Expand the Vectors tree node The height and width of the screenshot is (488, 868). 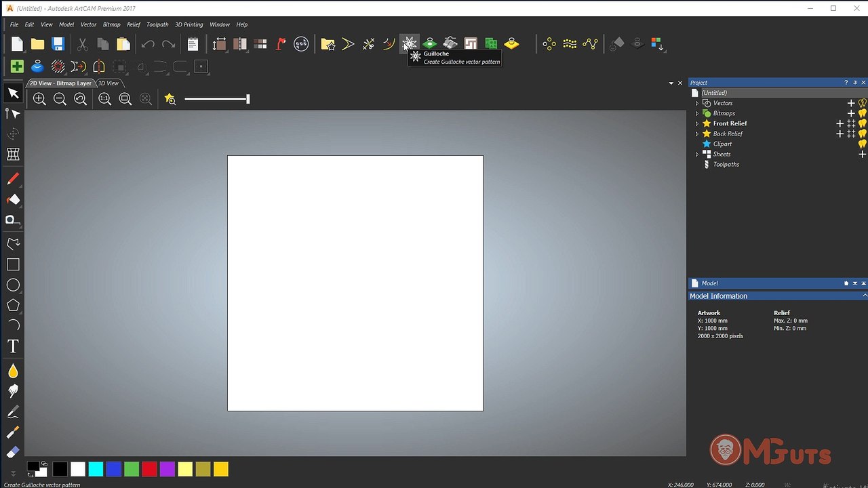coord(697,103)
